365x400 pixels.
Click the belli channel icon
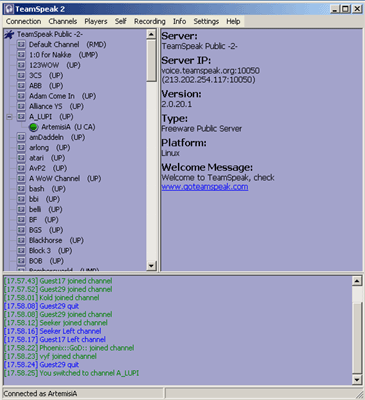click(x=21, y=210)
